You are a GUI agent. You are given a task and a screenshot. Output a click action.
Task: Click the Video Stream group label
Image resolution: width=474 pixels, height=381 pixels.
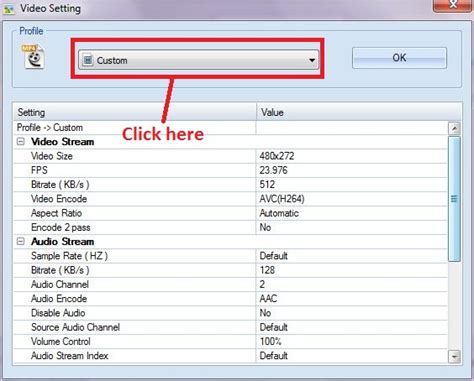(x=63, y=142)
